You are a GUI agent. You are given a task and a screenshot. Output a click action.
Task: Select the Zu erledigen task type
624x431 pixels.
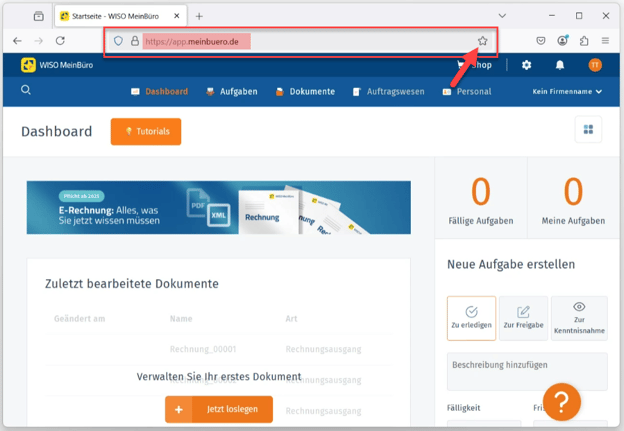pyautogui.click(x=471, y=318)
